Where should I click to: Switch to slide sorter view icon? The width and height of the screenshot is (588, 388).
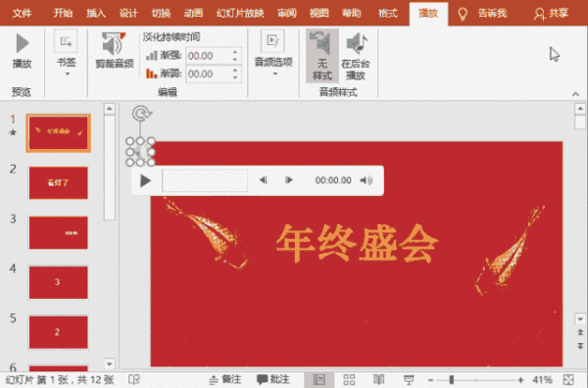click(349, 379)
